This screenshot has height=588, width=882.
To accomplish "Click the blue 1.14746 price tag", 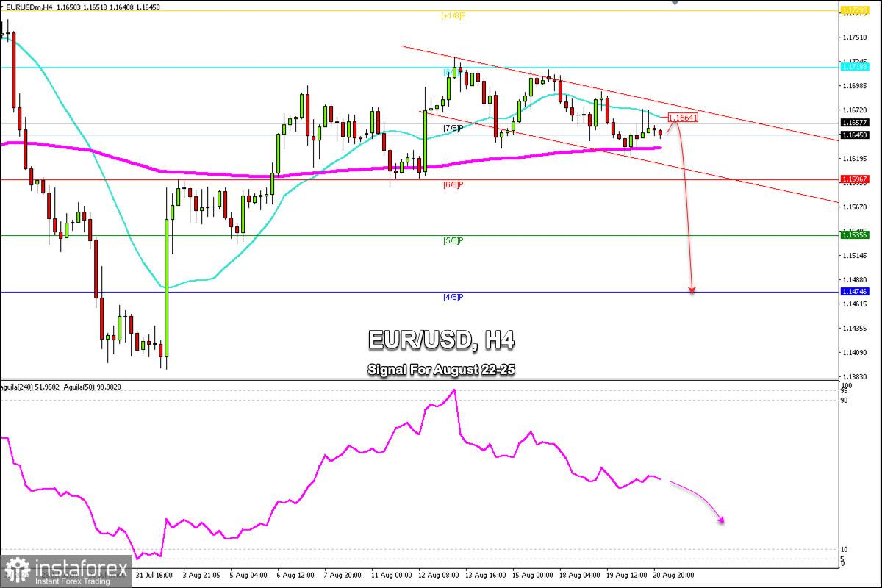I will click(x=853, y=292).
